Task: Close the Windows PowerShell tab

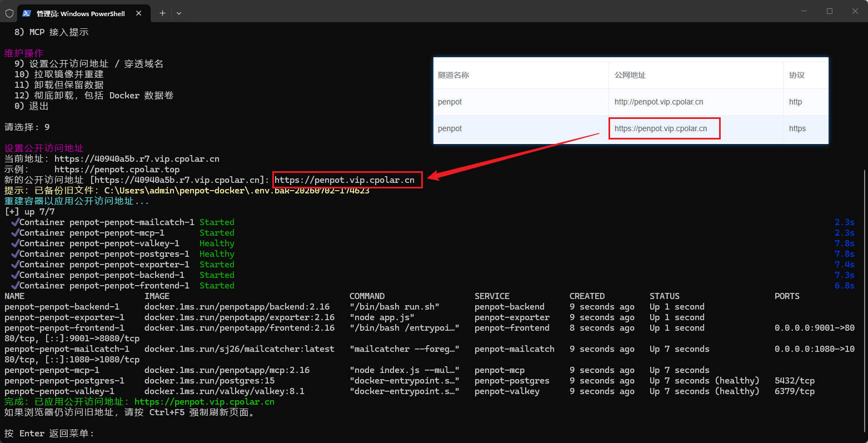Action: (139, 13)
